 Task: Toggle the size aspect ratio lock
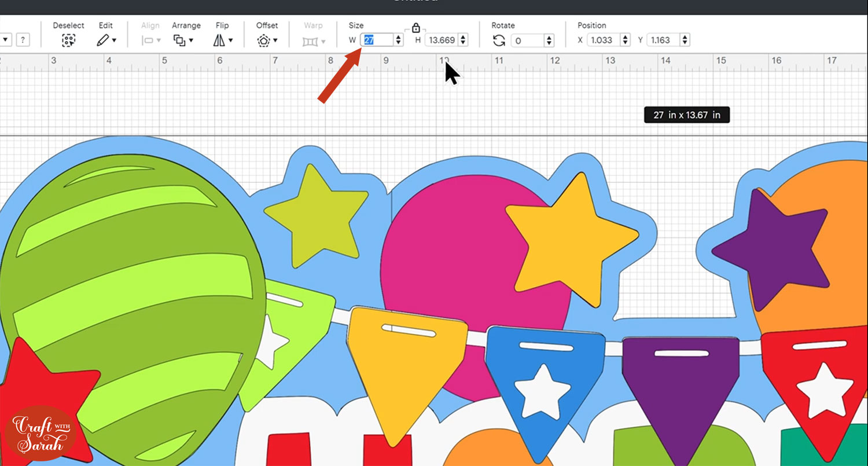tap(415, 28)
